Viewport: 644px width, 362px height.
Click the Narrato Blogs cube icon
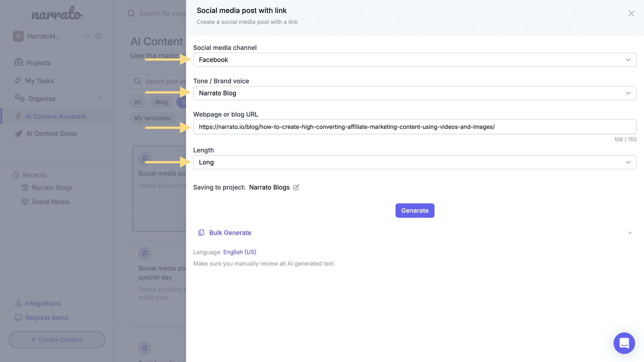[25, 187]
